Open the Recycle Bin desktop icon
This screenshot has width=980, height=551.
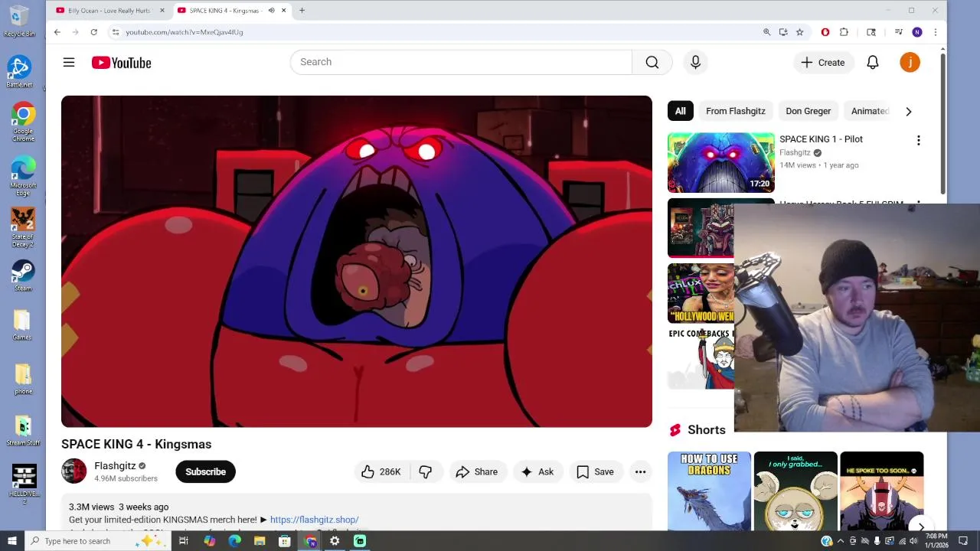point(19,21)
